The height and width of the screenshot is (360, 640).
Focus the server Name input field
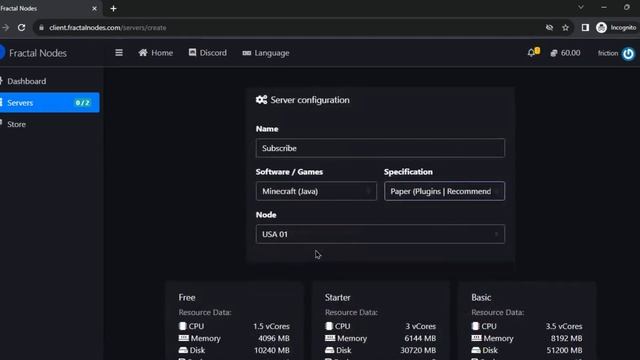(380, 148)
